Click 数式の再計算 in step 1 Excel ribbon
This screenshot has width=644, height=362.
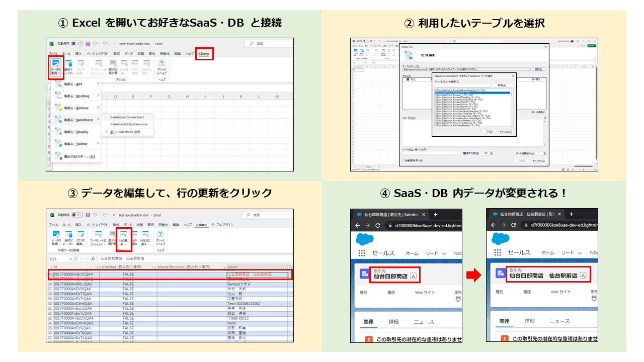(113, 68)
